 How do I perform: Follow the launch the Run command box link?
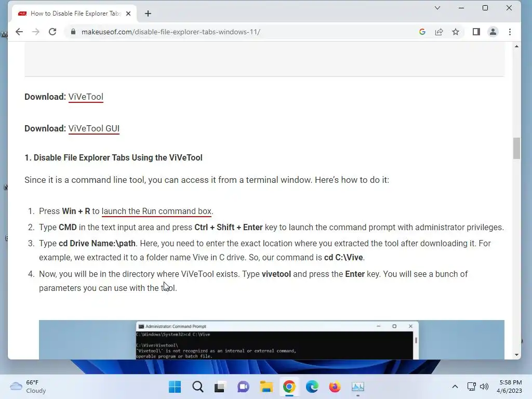pyautogui.click(x=156, y=211)
